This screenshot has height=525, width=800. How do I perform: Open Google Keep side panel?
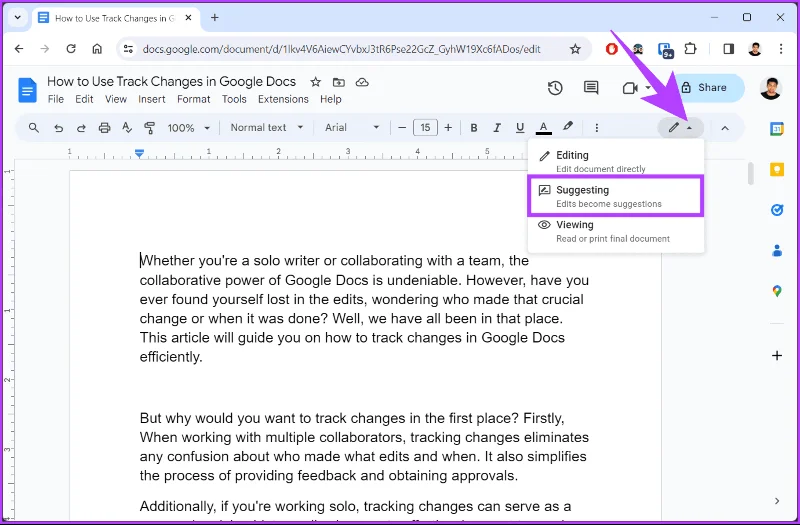coord(777,169)
